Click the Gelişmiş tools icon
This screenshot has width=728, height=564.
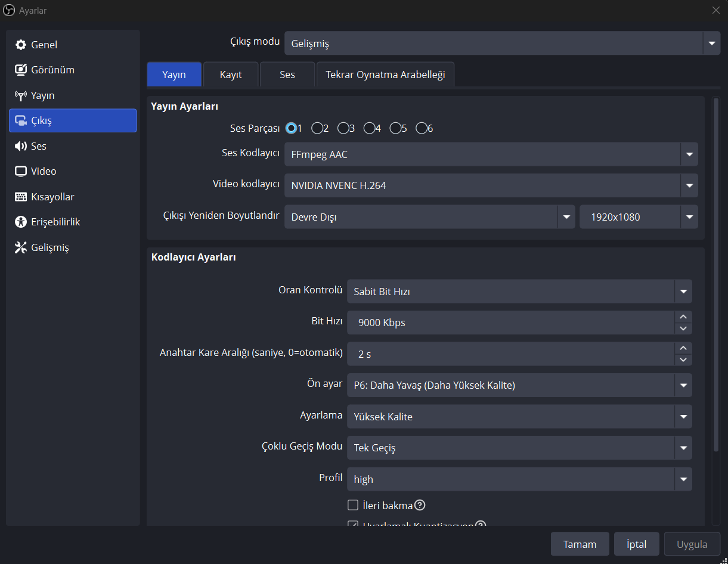point(21,247)
